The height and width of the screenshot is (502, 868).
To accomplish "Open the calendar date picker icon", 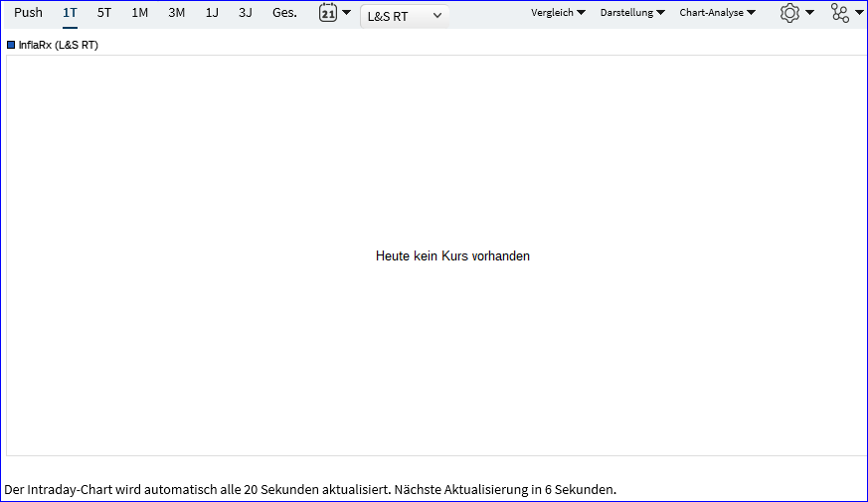I will pos(328,13).
